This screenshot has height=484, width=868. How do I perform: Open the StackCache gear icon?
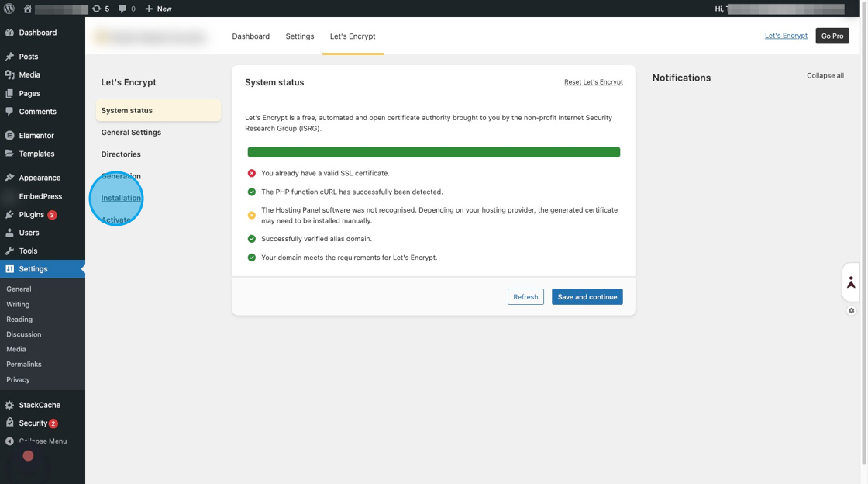(9, 405)
